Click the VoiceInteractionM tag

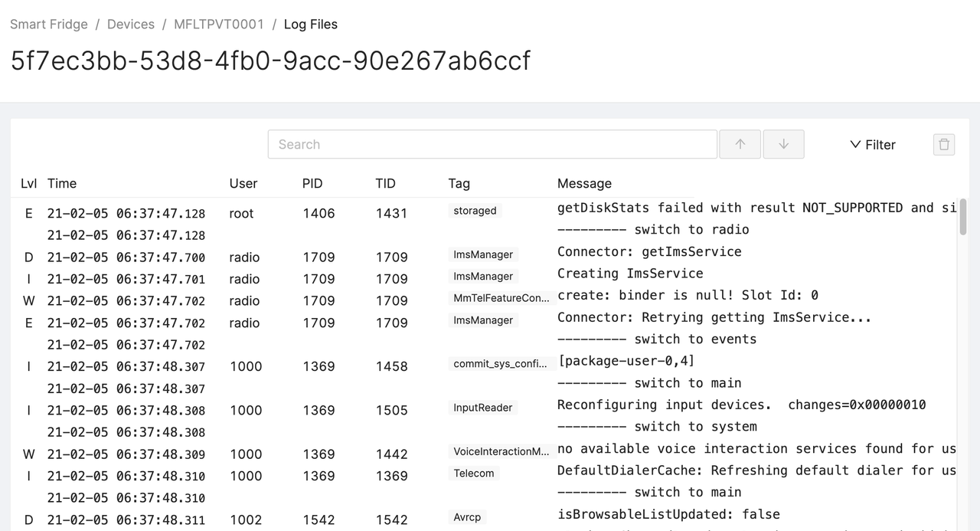point(501,451)
